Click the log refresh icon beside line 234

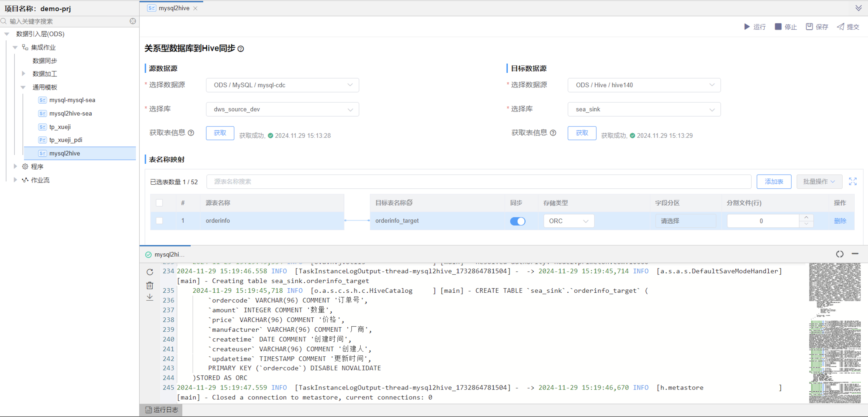click(x=150, y=272)
